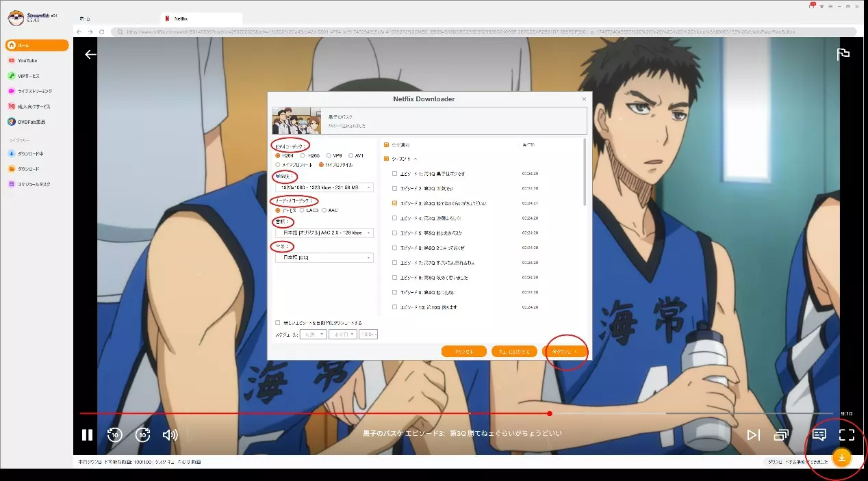
Task: Enable auto-download of new episodes checkbox
Action: coord(277,322)
